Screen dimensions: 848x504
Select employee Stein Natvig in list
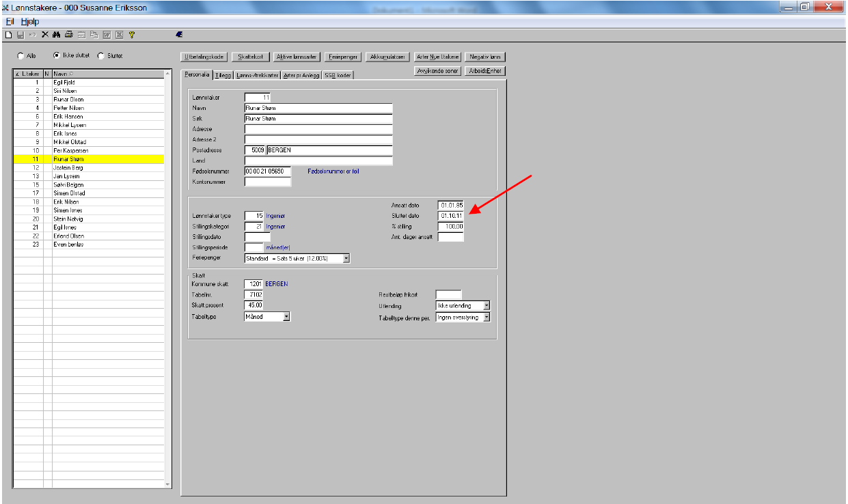89,219
